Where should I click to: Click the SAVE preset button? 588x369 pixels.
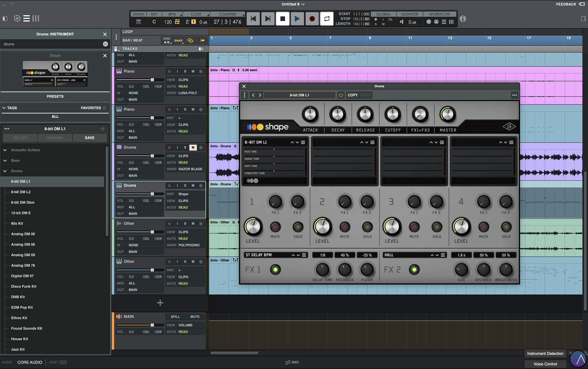(x=90, y=138)
